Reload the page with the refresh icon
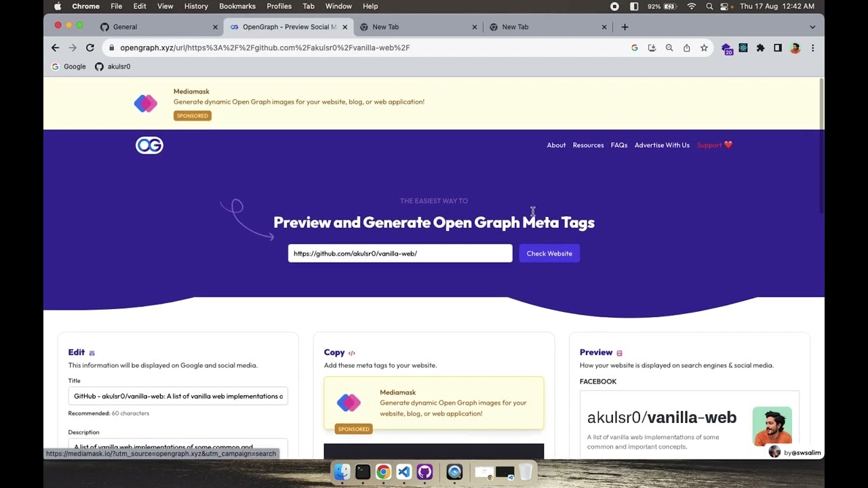 coord(90,47)
